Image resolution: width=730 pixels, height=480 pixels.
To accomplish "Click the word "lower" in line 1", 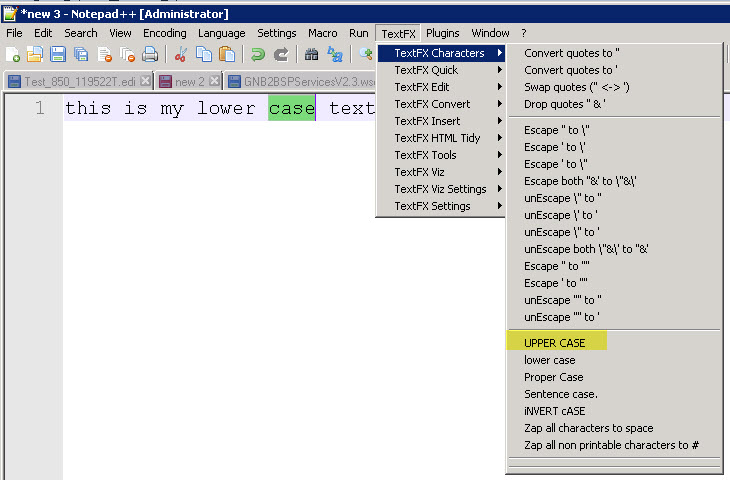I will point(226,108).
